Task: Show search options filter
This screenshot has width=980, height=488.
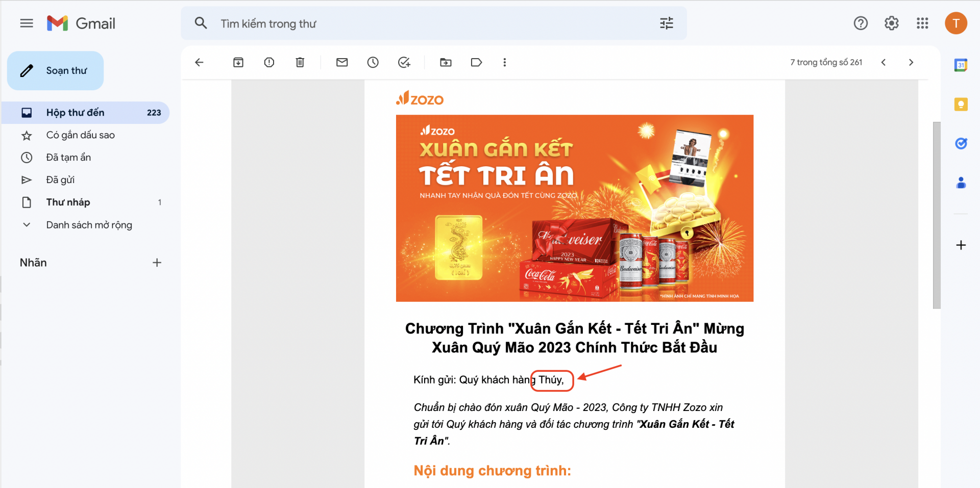Action: coord(667,23)
